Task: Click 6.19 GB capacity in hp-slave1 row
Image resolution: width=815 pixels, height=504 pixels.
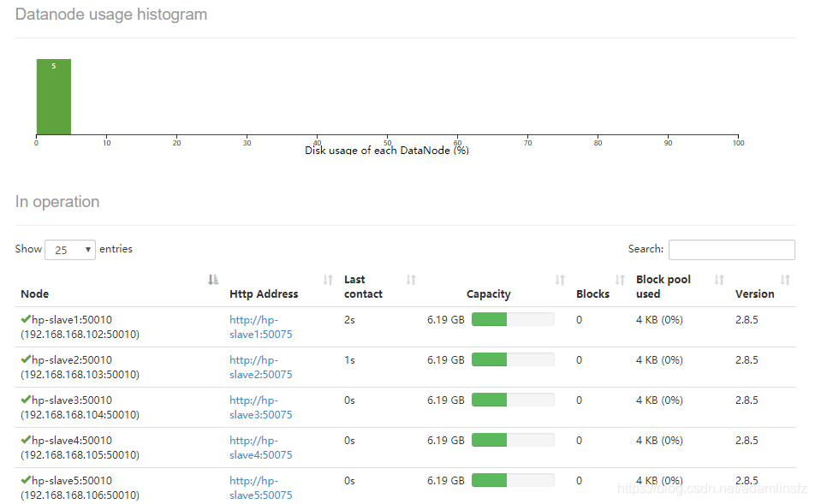Action: 446,319
